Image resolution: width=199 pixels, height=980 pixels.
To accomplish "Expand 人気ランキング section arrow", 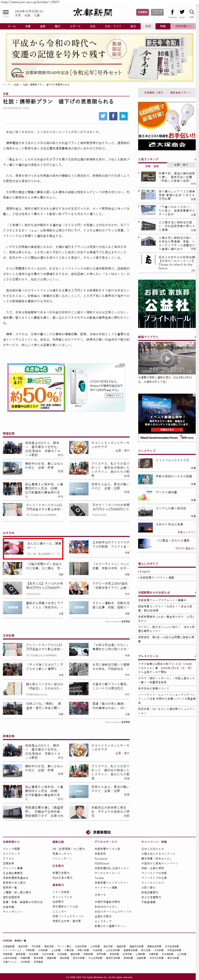I will click(195, 159).
